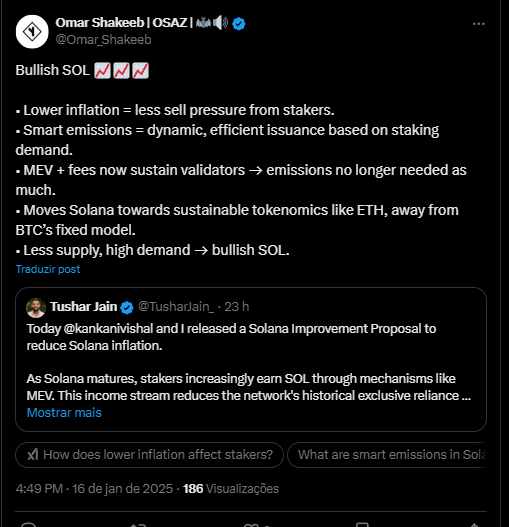509x527 pixels.
Task: Click the Traduzir post link
Action: 48,269
